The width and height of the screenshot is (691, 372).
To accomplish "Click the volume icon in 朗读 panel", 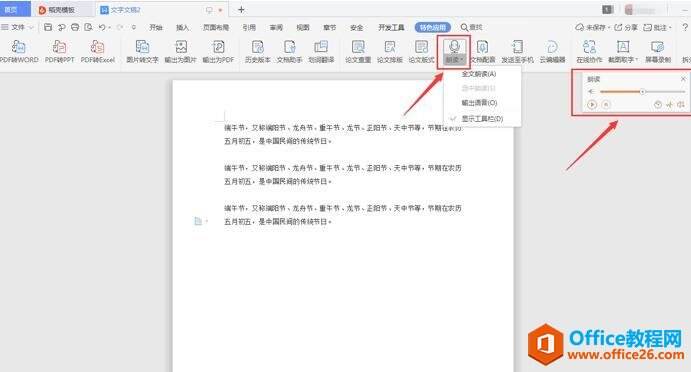I will [x=681, y=104].
